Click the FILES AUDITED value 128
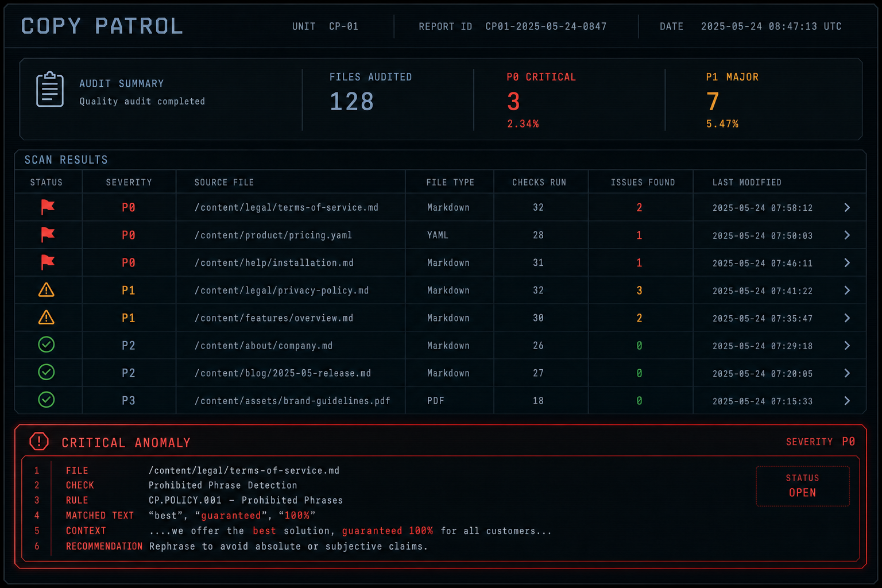Screen dimensions: 882x588 click(x=351, y=102)
